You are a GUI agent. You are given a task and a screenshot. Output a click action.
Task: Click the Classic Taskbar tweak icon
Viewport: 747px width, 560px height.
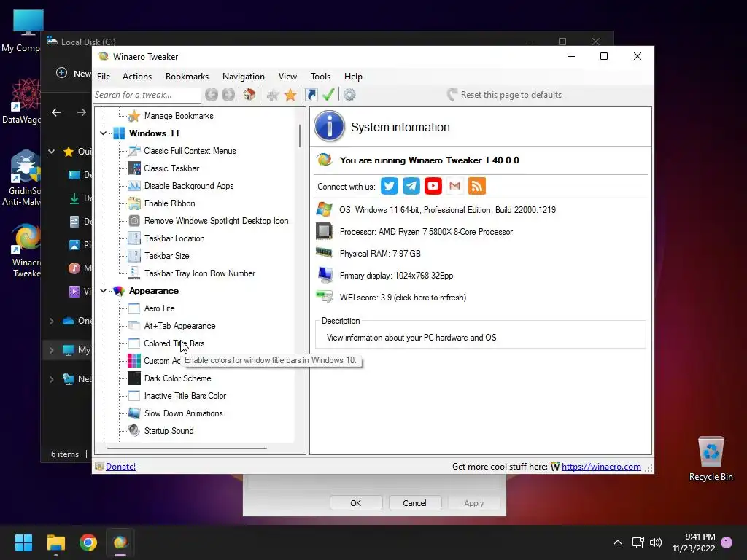(134, 168)
